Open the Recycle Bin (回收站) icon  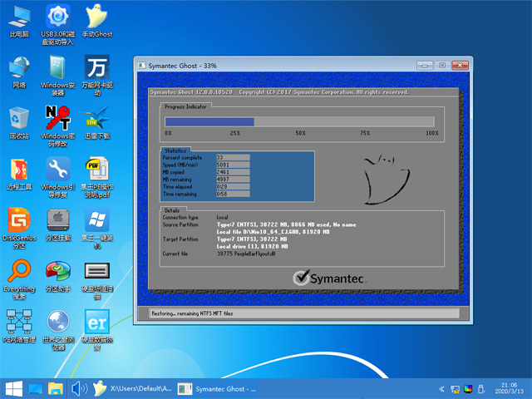pyautogui.click(x=18, y=117)
